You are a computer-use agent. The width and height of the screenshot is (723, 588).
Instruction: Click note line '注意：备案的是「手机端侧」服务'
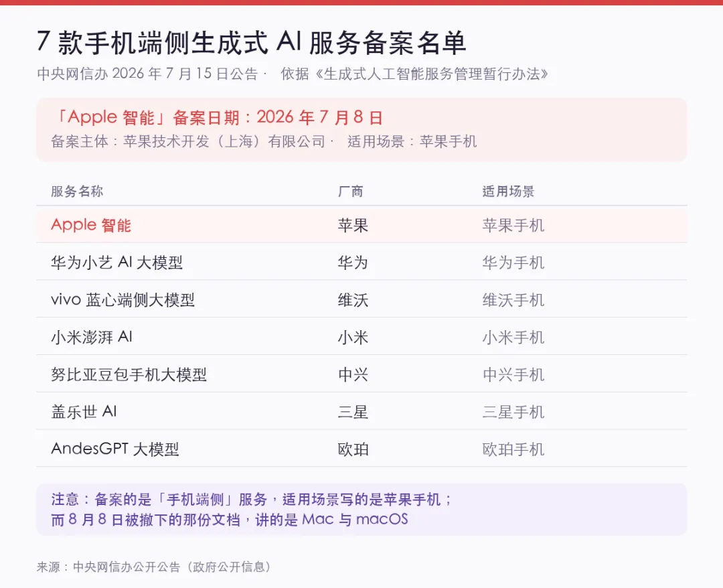point(159,499)
